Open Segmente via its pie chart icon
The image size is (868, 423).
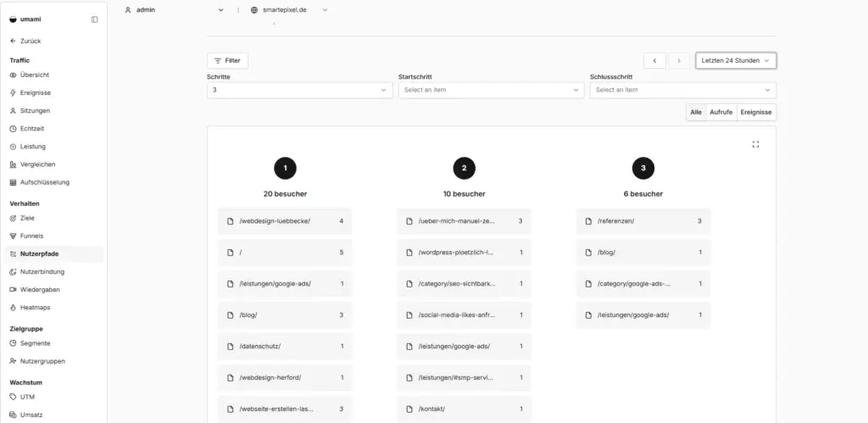(14, 343)
